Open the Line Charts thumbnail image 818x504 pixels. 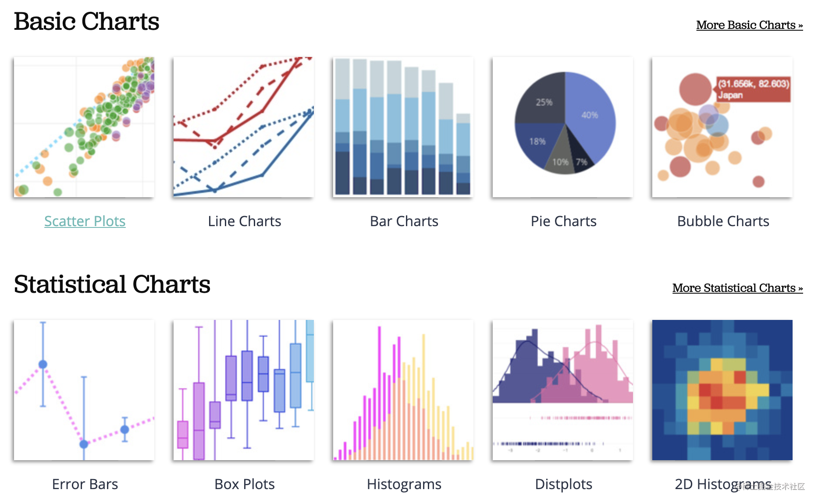click(244, 127)
